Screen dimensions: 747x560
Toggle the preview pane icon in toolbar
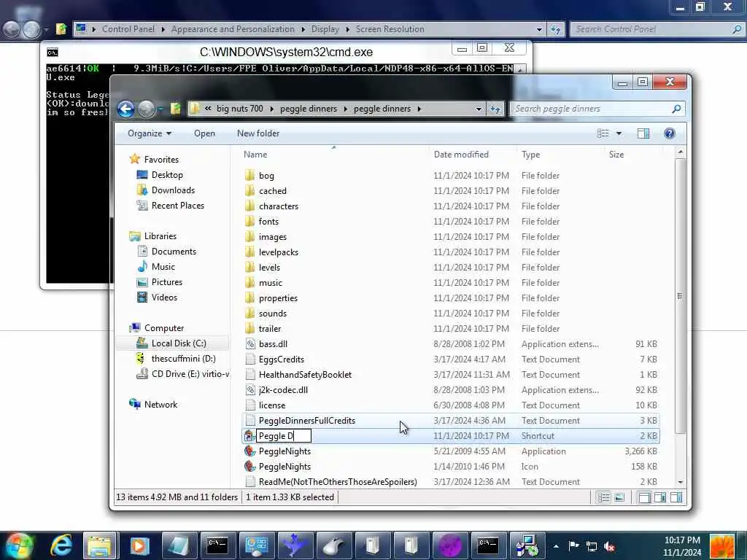pos(643,133)
